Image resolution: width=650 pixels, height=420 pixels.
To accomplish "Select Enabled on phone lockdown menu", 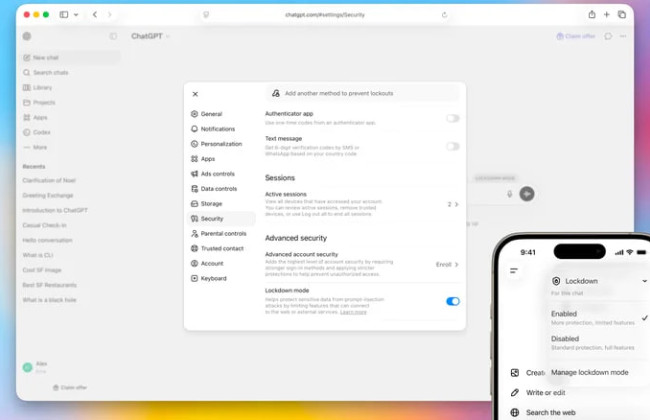I will (x=599, y=318).
